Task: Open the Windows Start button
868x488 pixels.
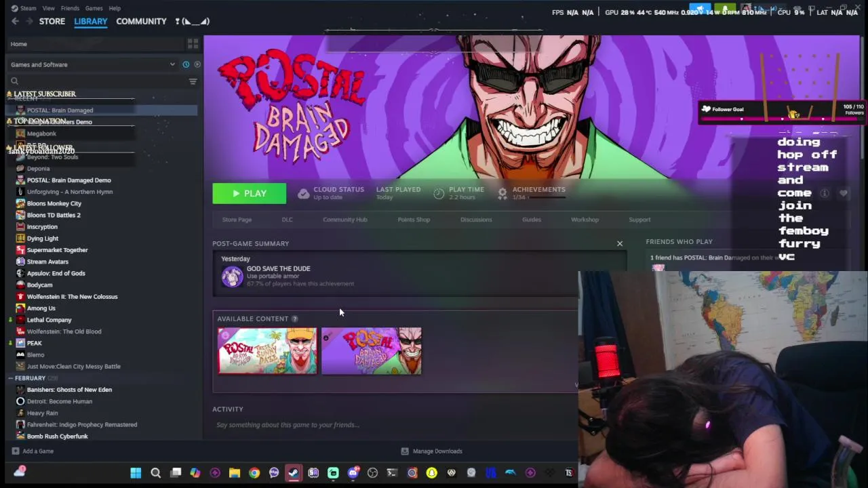Action: coord(136,473)
